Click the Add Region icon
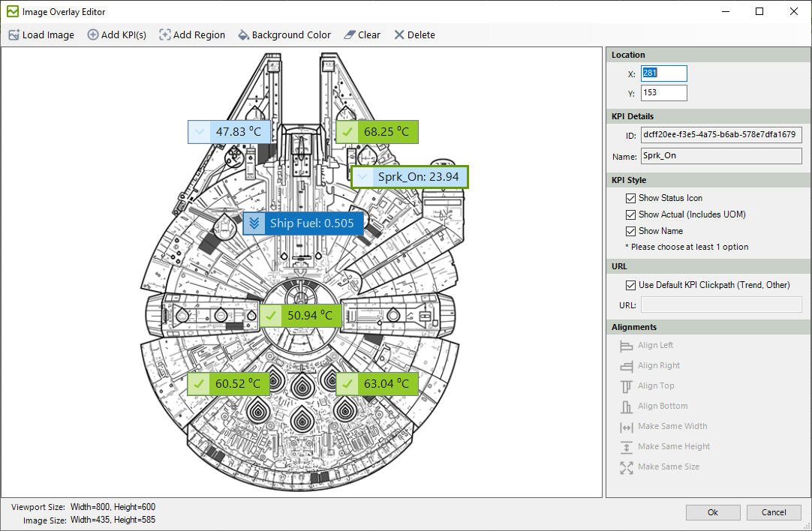Viewport: 812px width, 531px height. [x=164, y=34]
